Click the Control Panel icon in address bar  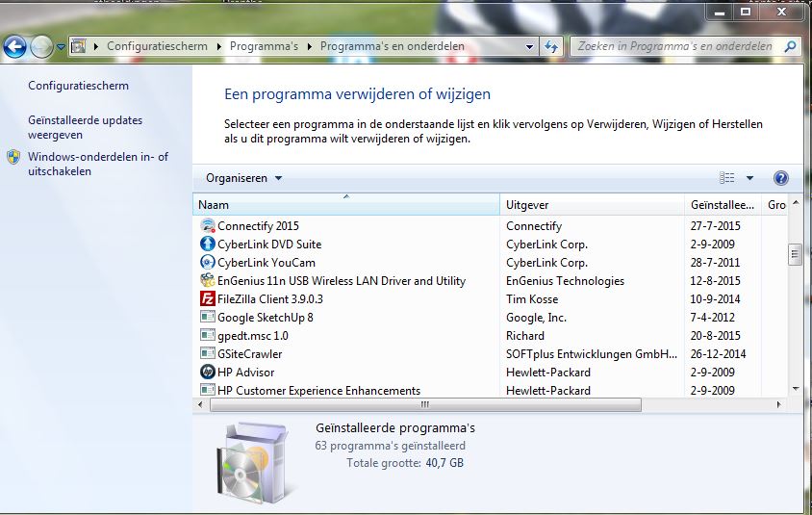click(78, 46)
